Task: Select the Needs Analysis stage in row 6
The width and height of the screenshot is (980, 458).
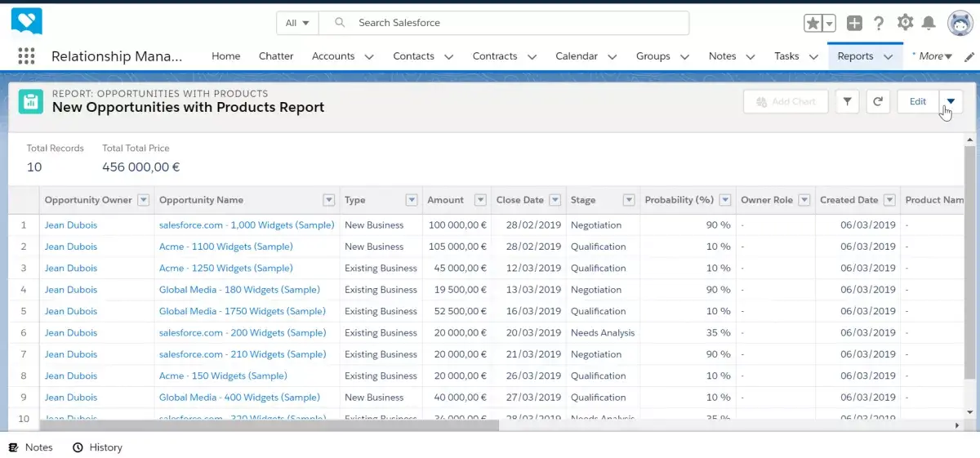Action: click(x=603, y=333)
